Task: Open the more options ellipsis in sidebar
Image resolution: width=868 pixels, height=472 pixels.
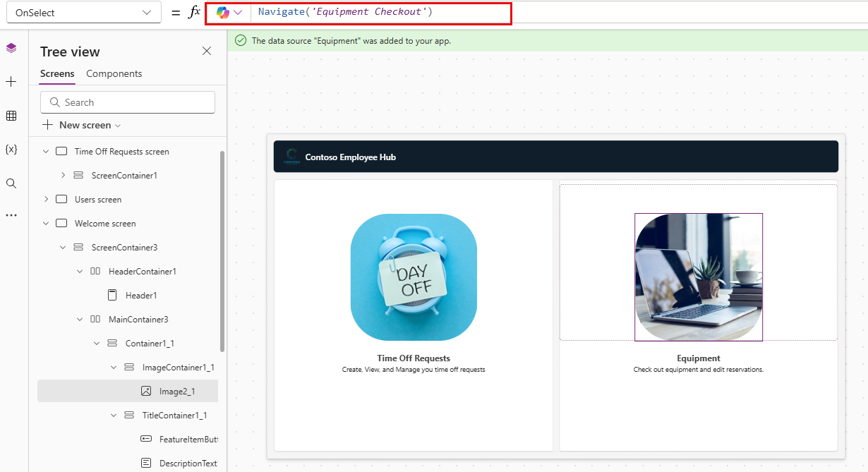Action: click(11, 215)
